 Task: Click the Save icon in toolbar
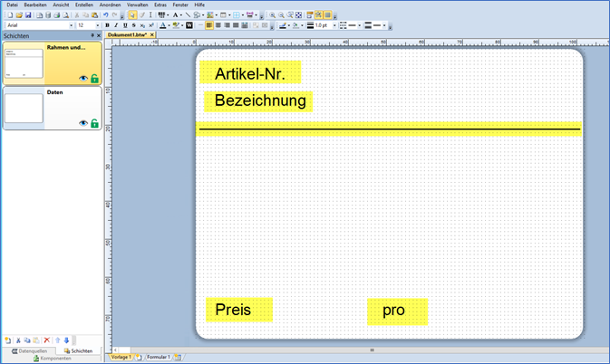point(28,15)
